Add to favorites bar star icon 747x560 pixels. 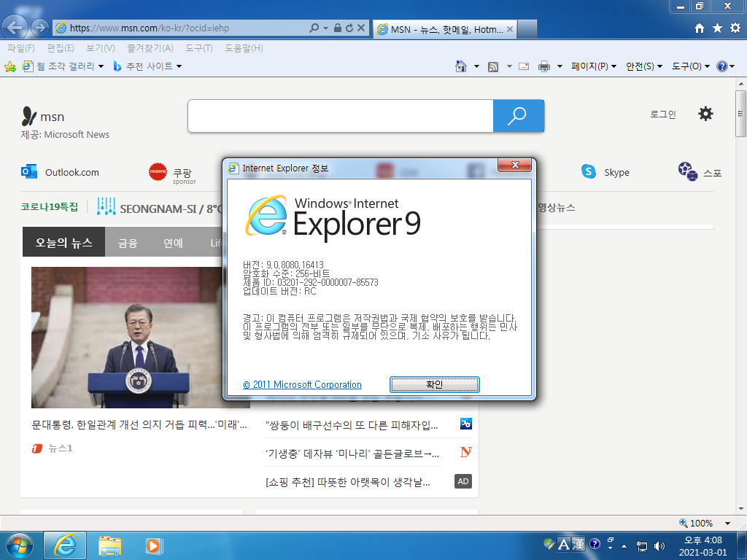[x=10, y=66]
